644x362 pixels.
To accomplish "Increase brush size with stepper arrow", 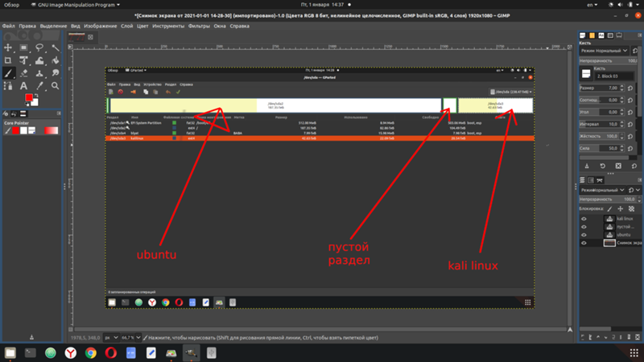I will 621,86.
